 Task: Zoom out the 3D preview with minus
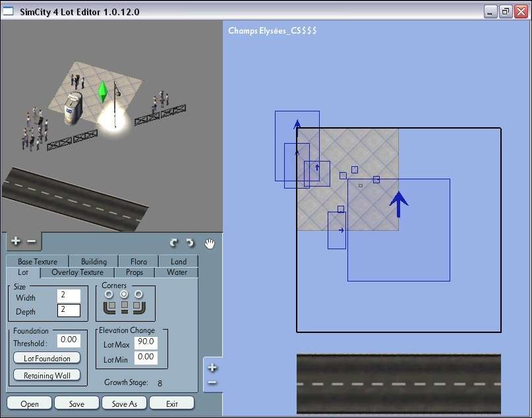(32, 241)
